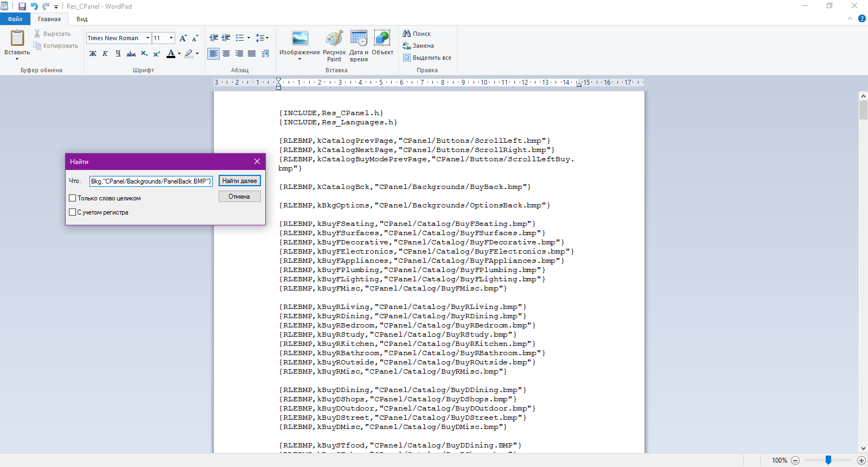Screen dimensions: 868x467
Task: Click the zoom slider handle
Action: 828,460
